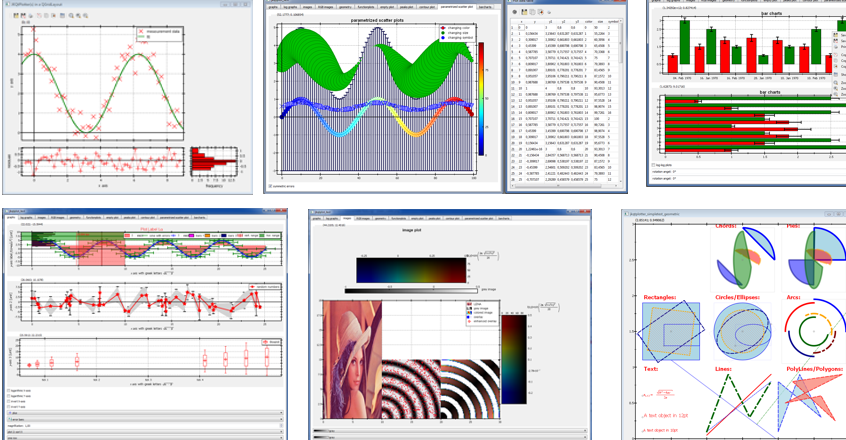Click the Lena portrait image in image plot
The width and height of the screenshot is (846, 440).
click(352, 359)
